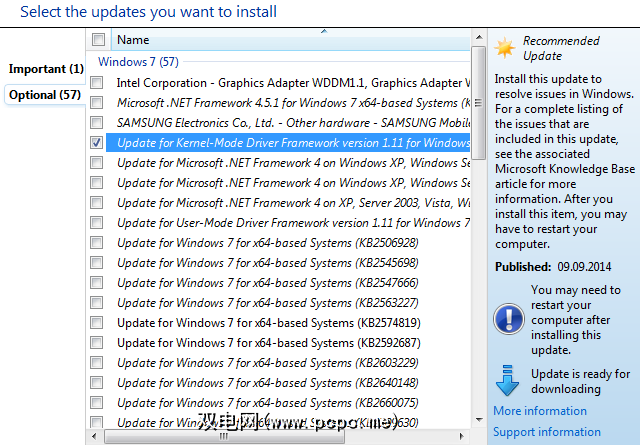Click the horizontal scrollbar right arrow
Screen dimensions: 640x445
[x=462, y=436]
